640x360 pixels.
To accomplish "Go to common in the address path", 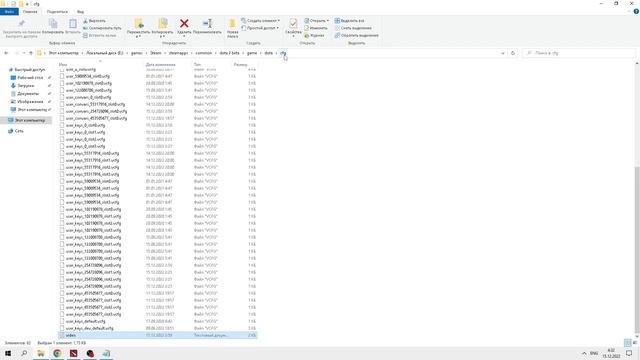I will pos(204,53).
